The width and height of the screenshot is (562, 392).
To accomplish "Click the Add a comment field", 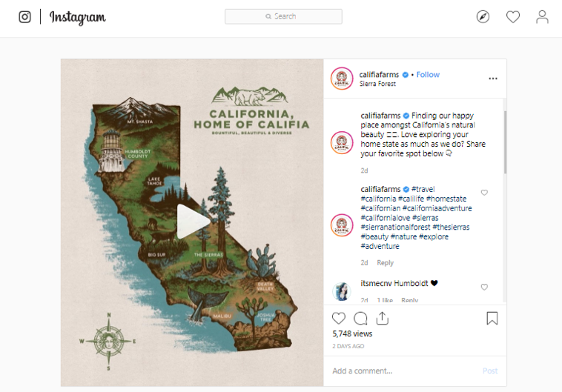I will (x=403, y=371).
